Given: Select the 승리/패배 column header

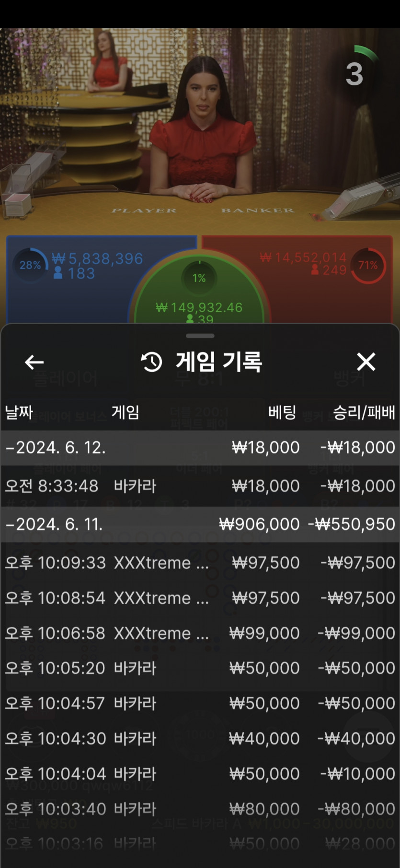Looking at the screenshot, I should click(364, 412).
